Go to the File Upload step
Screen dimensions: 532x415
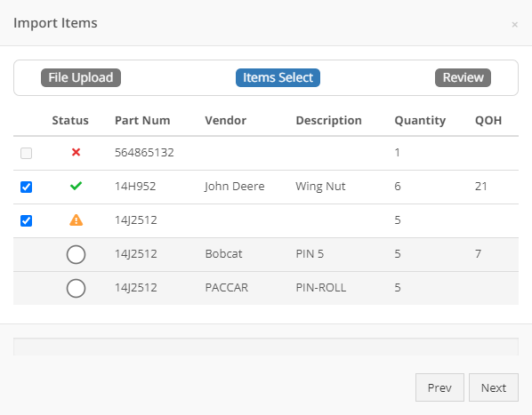point(81,77)
